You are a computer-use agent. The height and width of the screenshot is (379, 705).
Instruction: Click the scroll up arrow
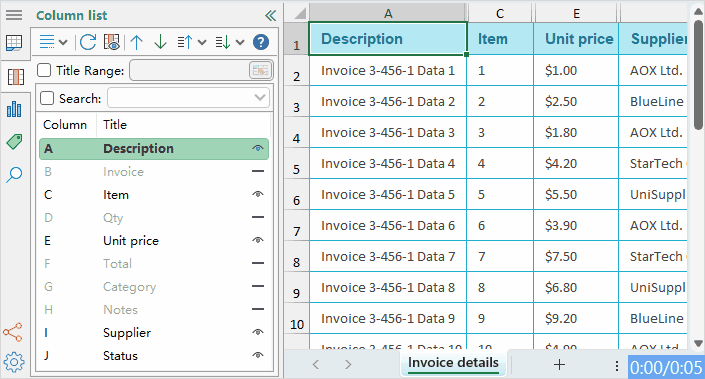[x=698, y=12]
